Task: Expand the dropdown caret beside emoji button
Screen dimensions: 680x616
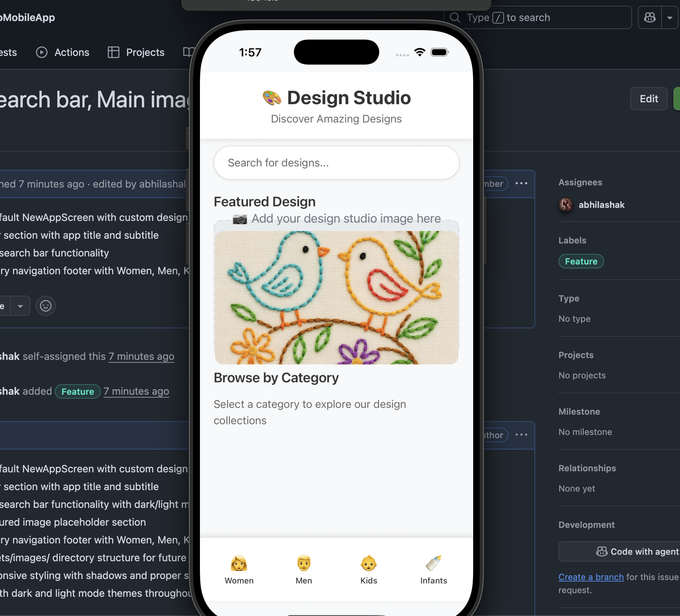Action: pos(20,306)
